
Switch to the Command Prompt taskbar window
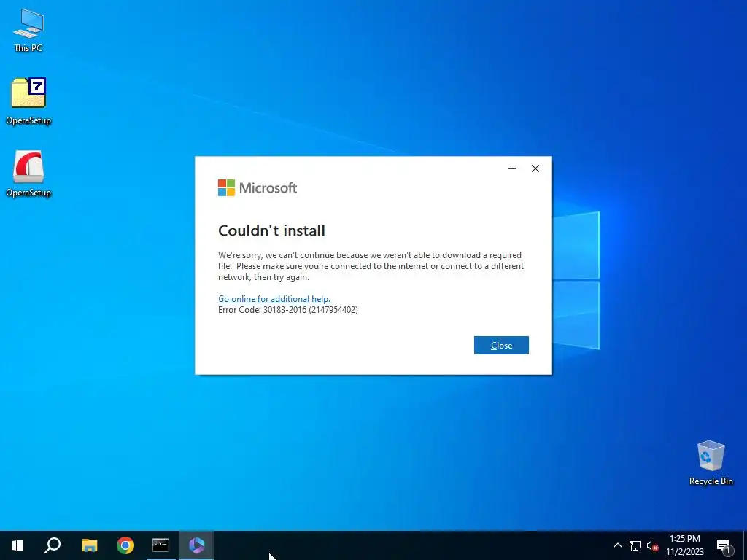[x=160, y=545]
